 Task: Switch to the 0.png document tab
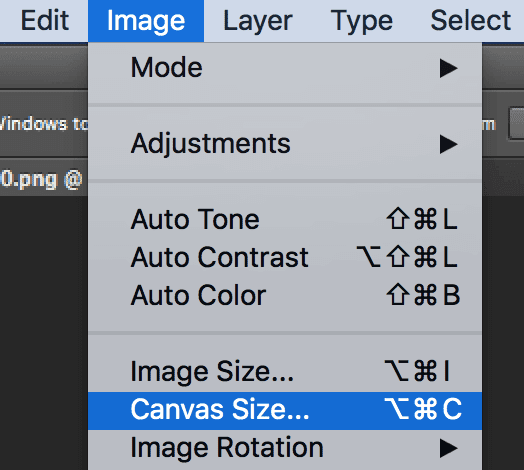coord(41,180)
